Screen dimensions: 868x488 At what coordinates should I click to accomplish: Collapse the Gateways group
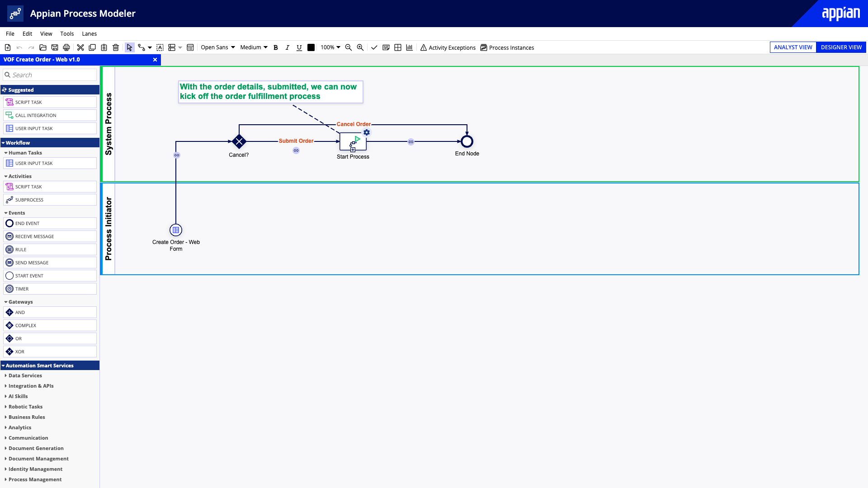(19, 302)
